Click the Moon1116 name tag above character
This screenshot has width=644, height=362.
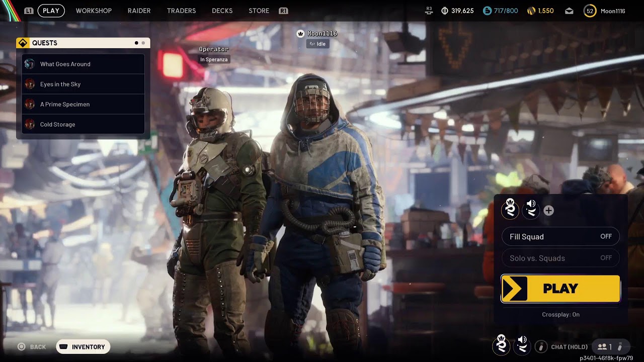[x=322, y=34]
